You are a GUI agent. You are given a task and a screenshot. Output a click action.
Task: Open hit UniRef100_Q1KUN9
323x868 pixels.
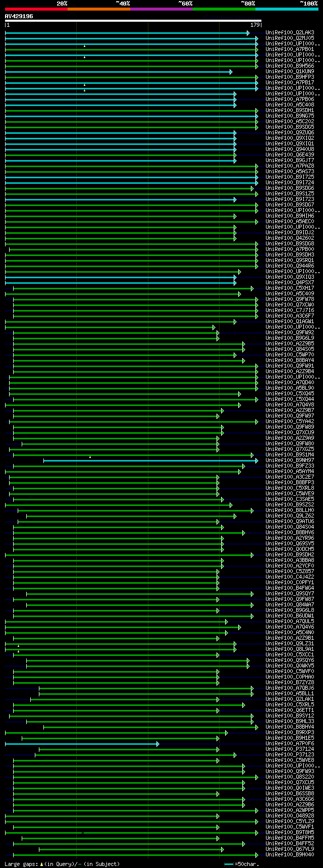290,72
